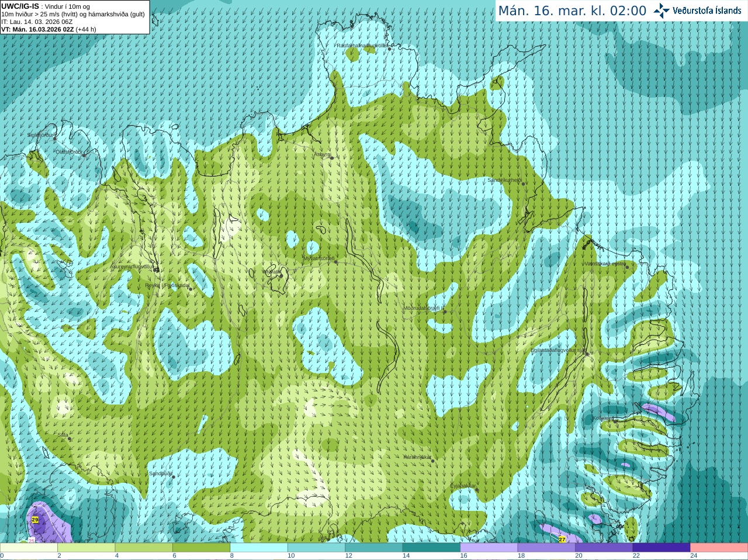Select the Raufarhafnarflugvöllur station label
This screenshot has width=748, height=560.
click(x=362, y=45)
